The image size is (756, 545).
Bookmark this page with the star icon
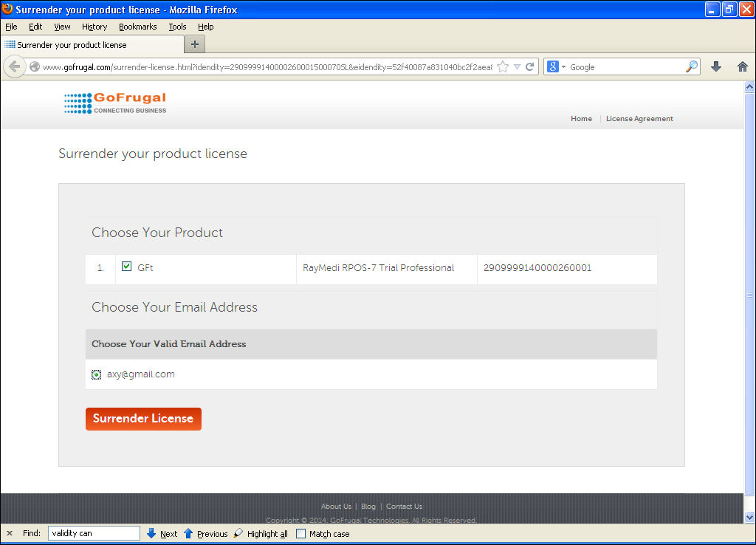click(503, 67)
